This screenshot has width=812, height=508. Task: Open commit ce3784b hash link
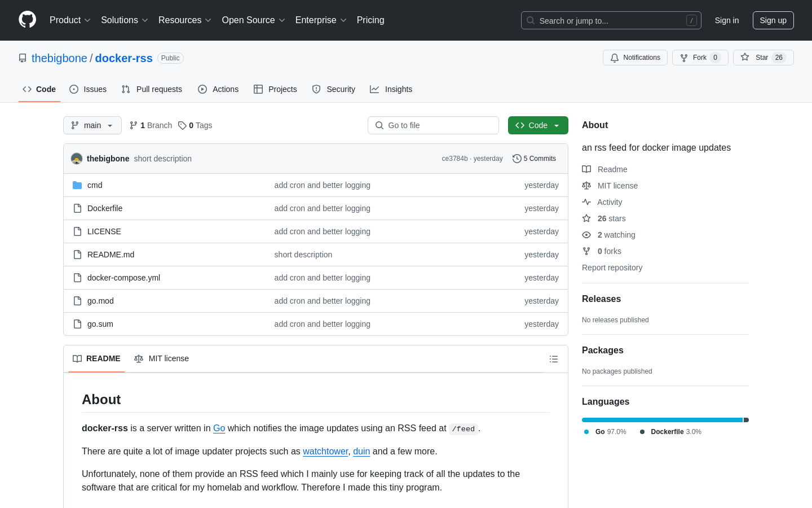point(454,159)
